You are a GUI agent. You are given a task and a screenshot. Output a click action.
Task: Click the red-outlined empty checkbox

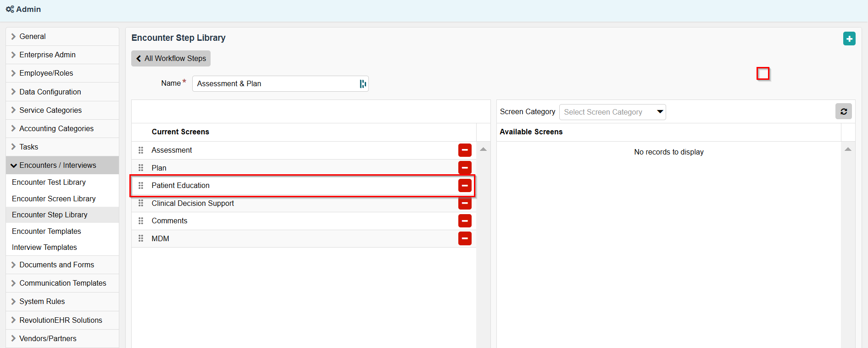(x=762, y=73)
